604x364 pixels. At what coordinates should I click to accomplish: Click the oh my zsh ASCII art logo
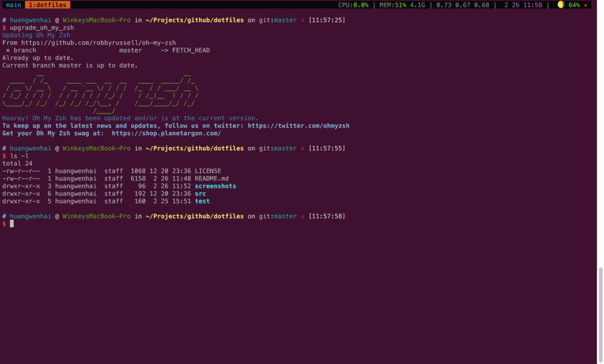click(x=100, y=94)
